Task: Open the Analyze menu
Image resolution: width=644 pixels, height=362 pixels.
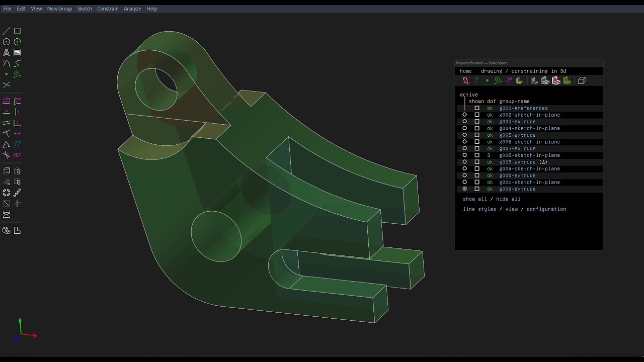Action: pyautogui.click(x=132, y=9)
